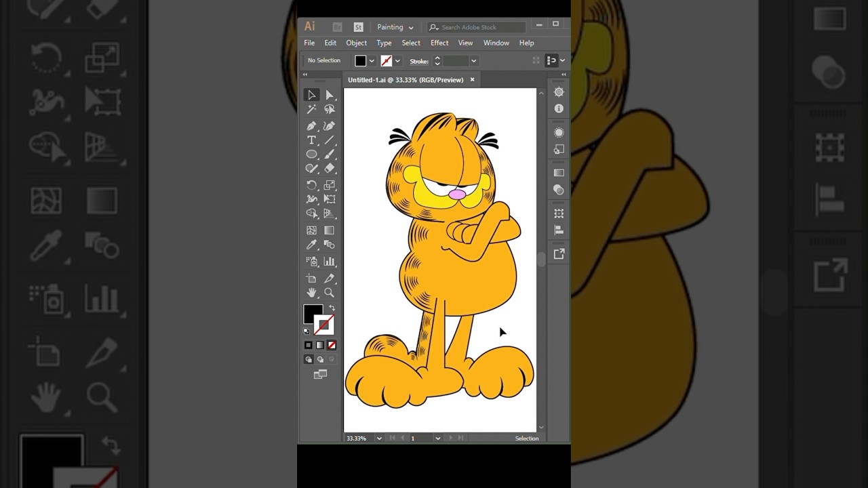868x488 pixels.
Task: Switch to Draw Behind mode
Action: [320, 360]
